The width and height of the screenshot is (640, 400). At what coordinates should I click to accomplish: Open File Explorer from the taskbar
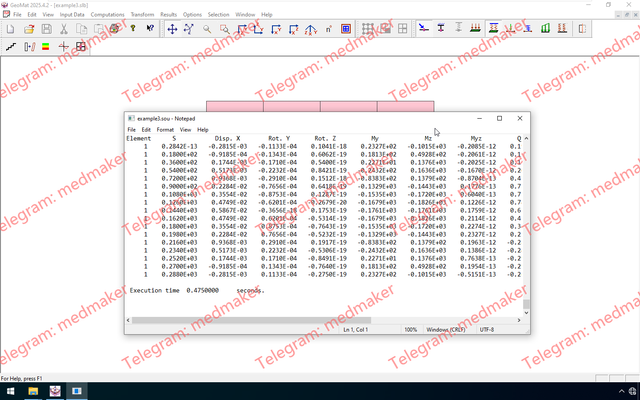(x=33, y=391)
